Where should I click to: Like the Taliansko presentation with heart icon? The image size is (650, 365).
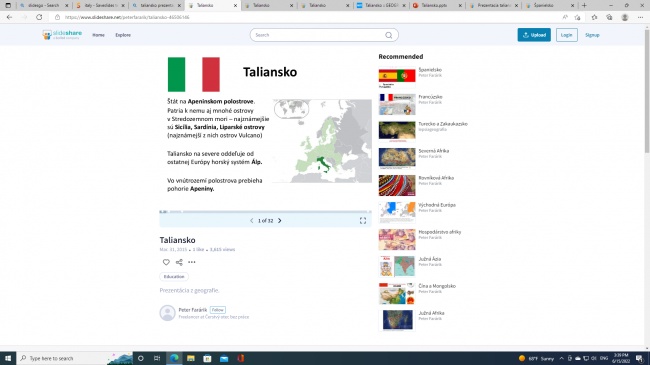click(x=166, y=262)
